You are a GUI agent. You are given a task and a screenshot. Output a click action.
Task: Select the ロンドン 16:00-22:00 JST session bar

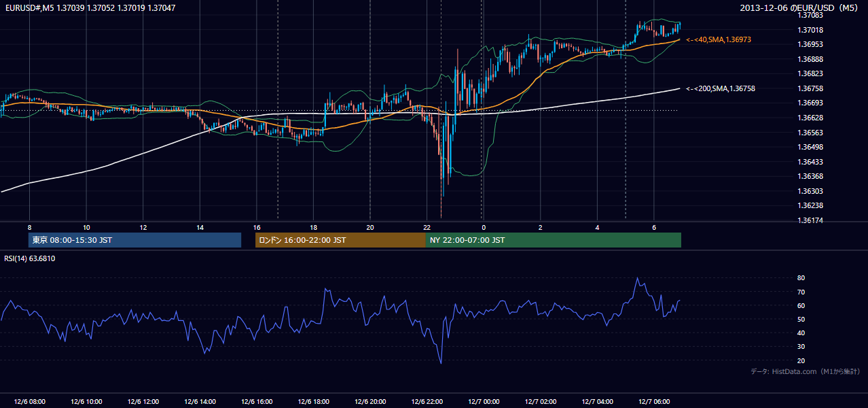coord(340,240)
